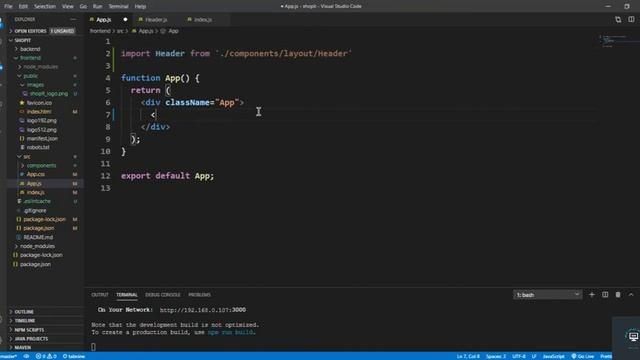This screenshot has height=360, width=640.
Task: Open the Selection menu
Action: click(44, 6)
